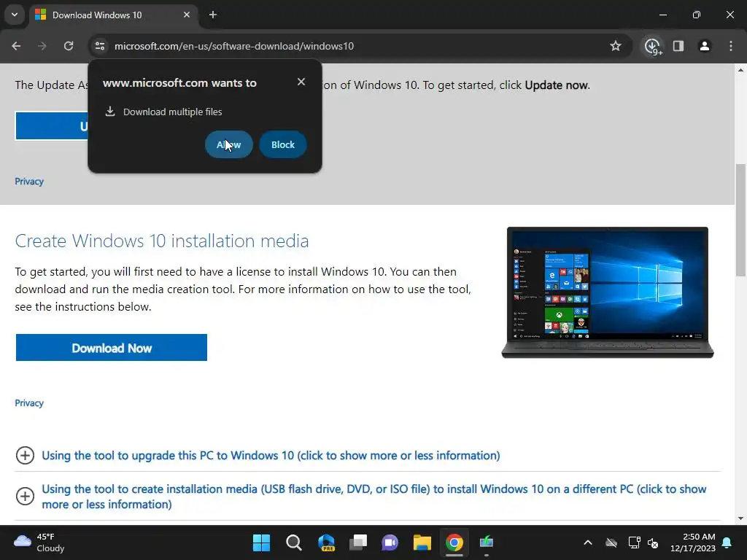Allow downloading multiple files
Screen dimensions: 747x560
tap(228, 144)
